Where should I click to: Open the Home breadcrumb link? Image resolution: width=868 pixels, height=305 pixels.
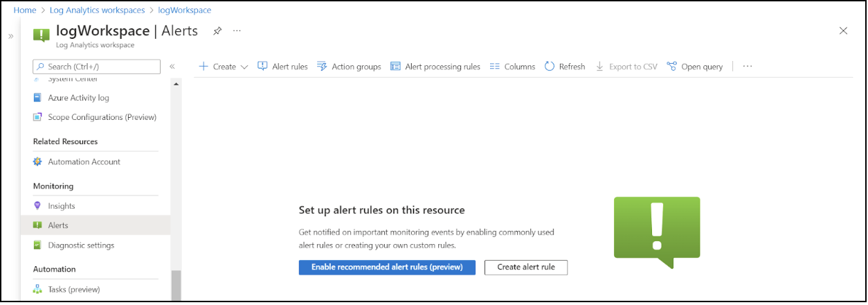coord(24,10)
